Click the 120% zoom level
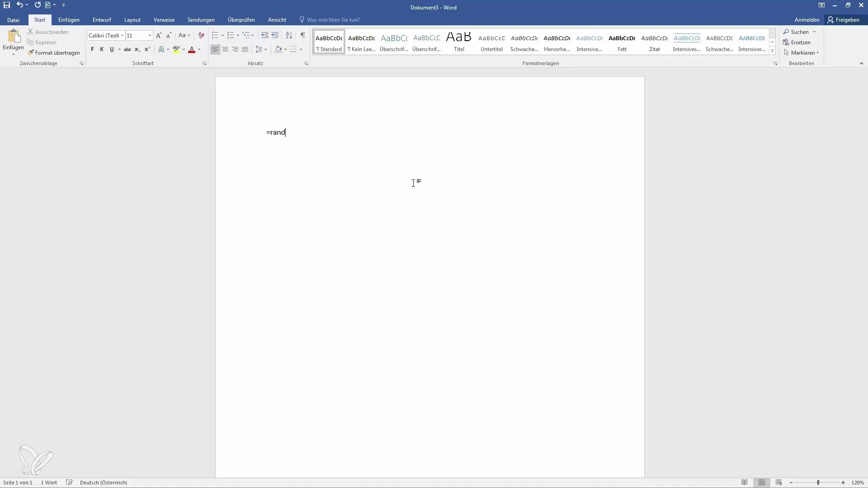Viewport: 868px width, 488px height. coord(858,483)
